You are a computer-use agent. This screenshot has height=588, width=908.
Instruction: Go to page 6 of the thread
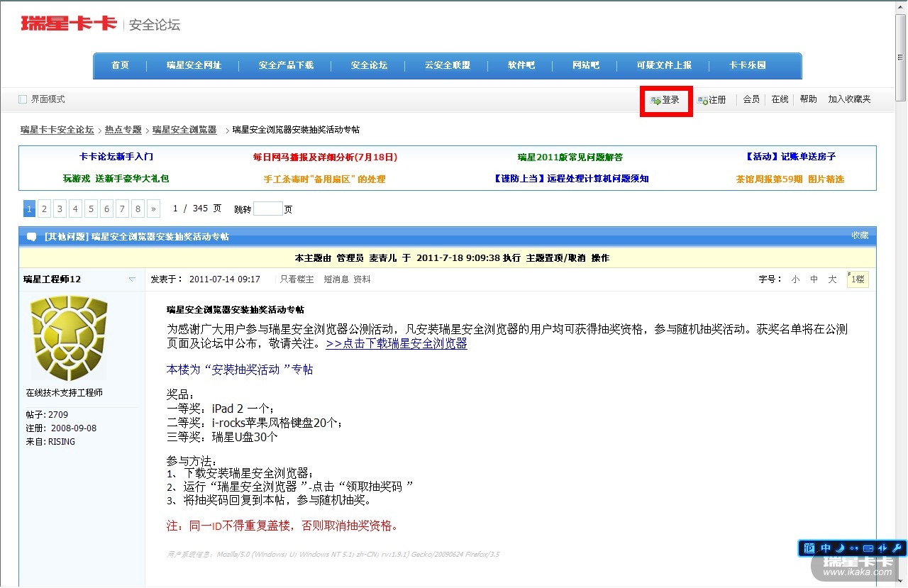tap(106, 209)
